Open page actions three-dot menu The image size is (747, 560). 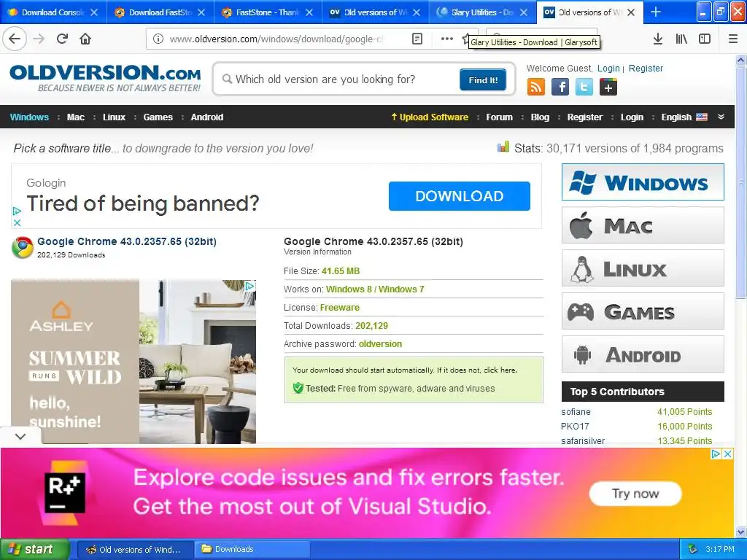click(x=447, y=39)
